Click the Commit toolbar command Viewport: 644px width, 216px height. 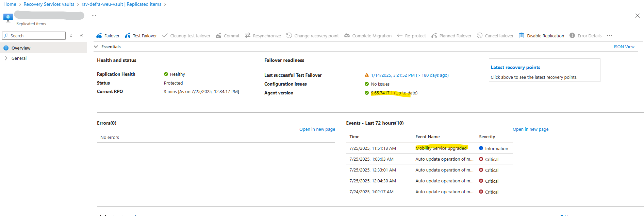(228, 36)
